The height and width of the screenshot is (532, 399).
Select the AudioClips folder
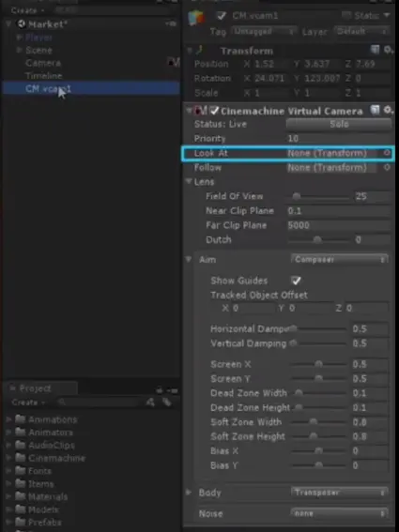click(x=52, y=445)
